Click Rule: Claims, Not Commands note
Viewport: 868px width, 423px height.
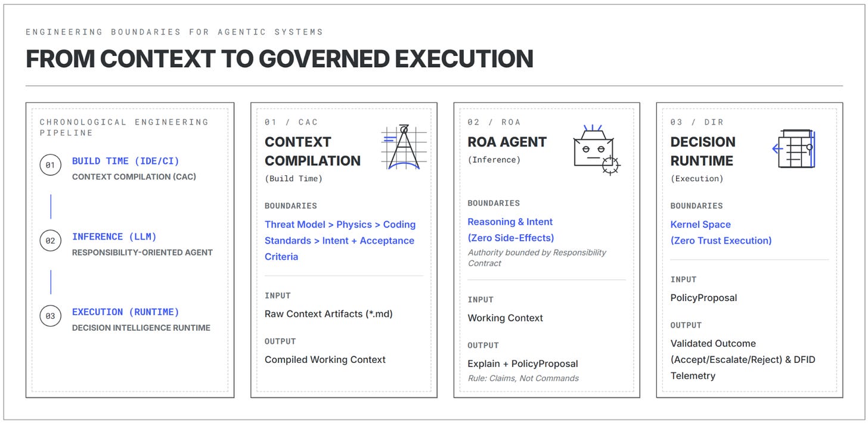[x=523, y=378]
